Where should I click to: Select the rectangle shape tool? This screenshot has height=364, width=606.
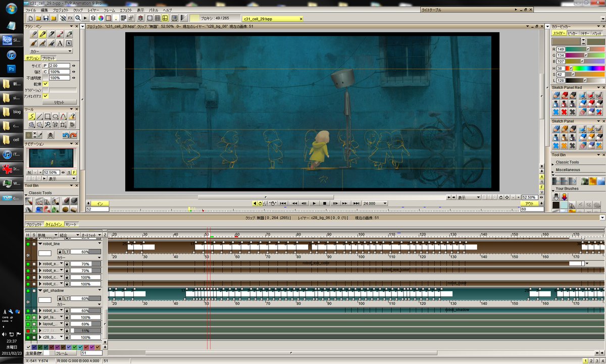(x=46, y=116)
